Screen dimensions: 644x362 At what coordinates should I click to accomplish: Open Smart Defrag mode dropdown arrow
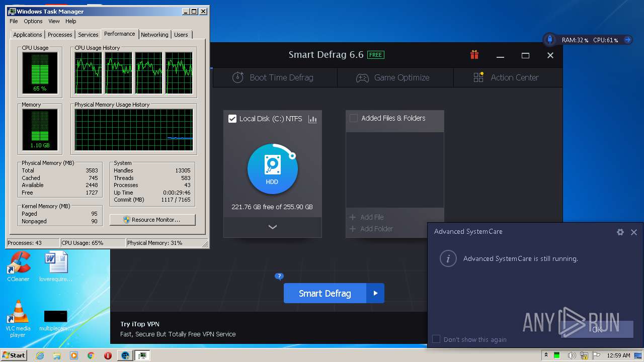point(375,293)
